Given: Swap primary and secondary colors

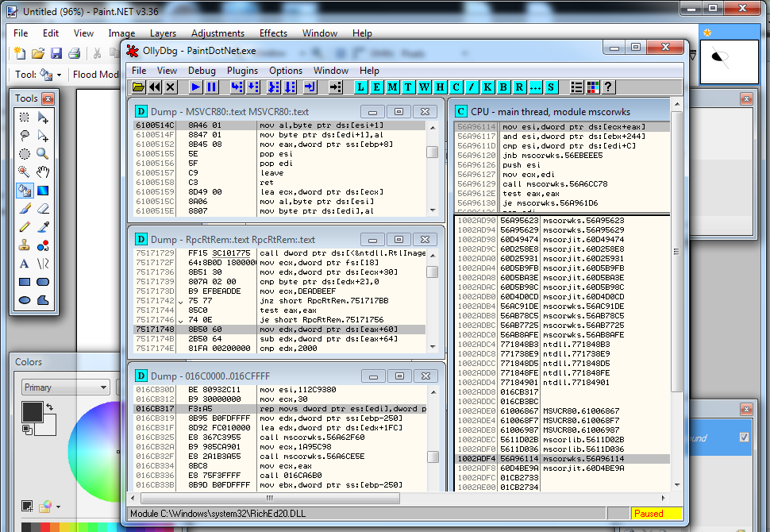Looking at the screenshot, I should coord(50,407).
